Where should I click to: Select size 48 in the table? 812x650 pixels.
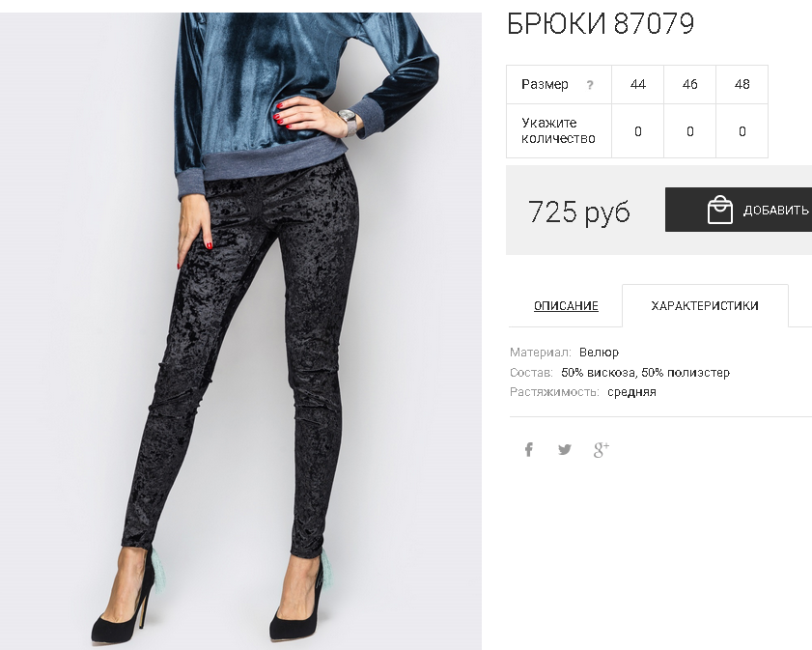pyautogui.click(x=742, y=84)
